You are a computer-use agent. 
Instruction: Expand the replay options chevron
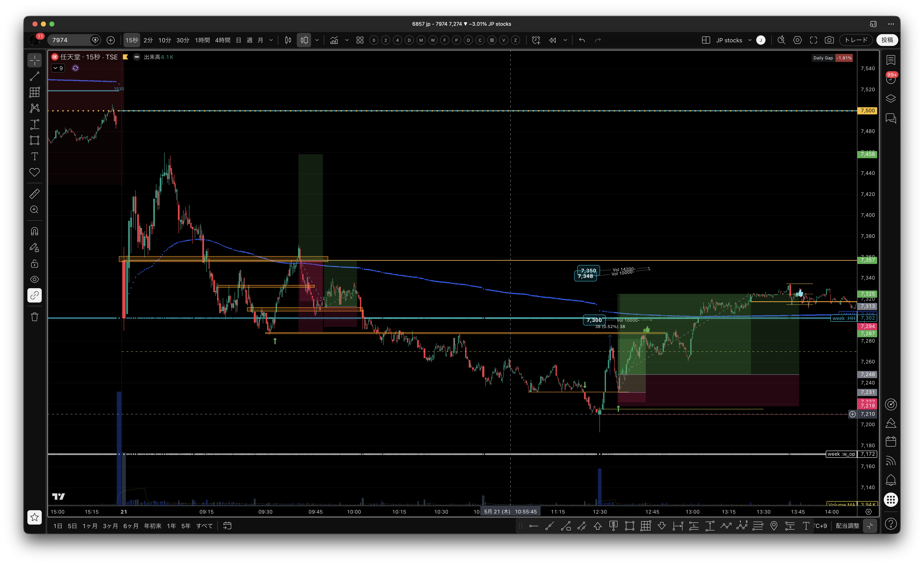(565, 40)
